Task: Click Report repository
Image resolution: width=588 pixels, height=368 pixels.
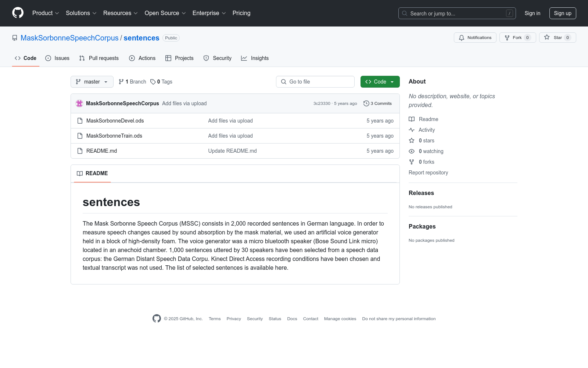Action: 428,173
